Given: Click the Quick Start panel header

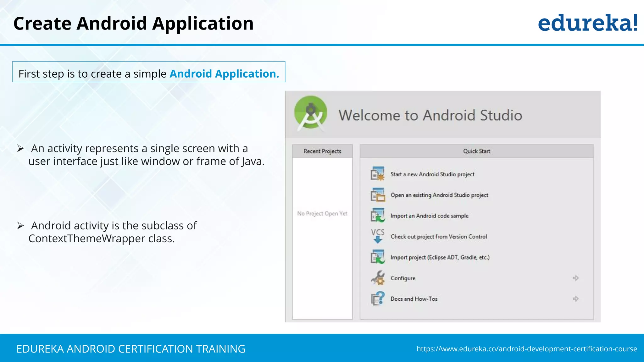Looking at the screenshot, I should click(476, 151).
